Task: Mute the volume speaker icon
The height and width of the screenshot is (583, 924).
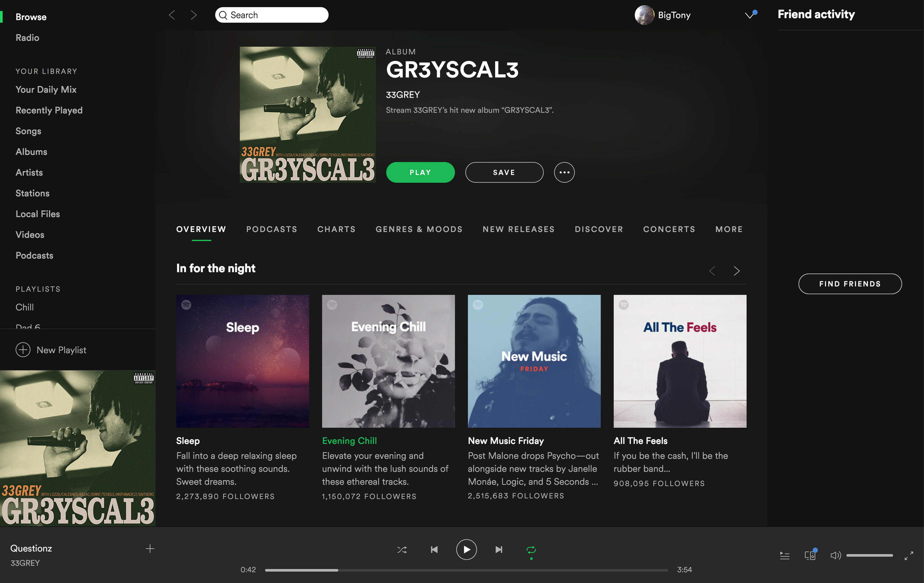Action: click(835, 555)
